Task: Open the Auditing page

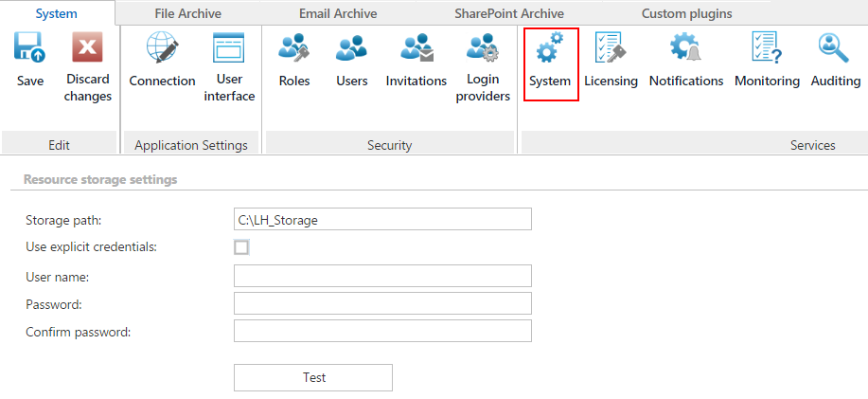Action: (835, 48)
